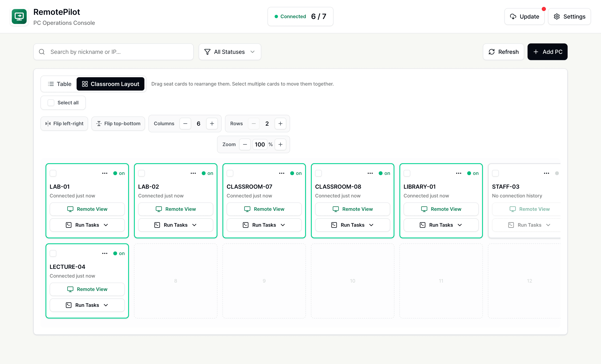Screen dimensions: 601x364
Task: Select the LECTURE-04 card checkbox
Action: [53, 253]
